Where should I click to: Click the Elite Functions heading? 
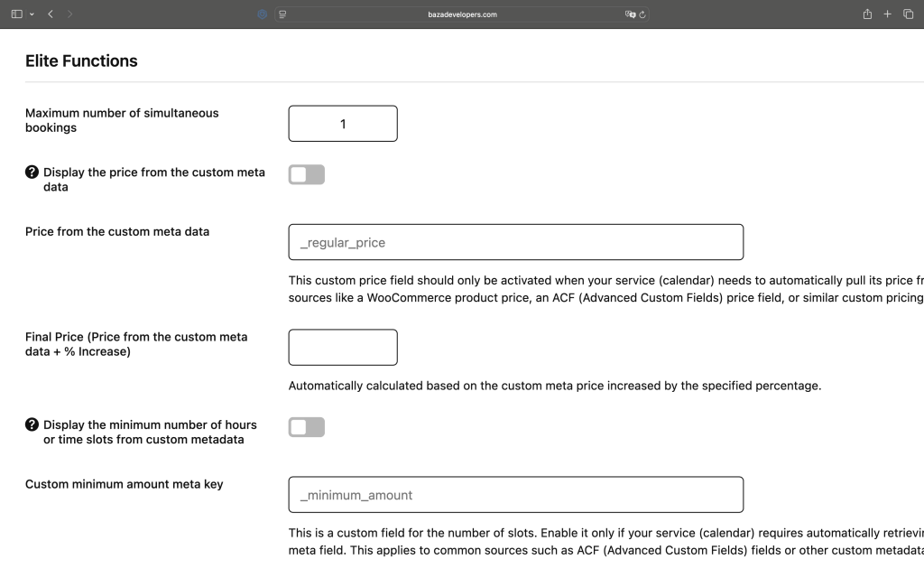pyautogui.click(x=81, y=61)
